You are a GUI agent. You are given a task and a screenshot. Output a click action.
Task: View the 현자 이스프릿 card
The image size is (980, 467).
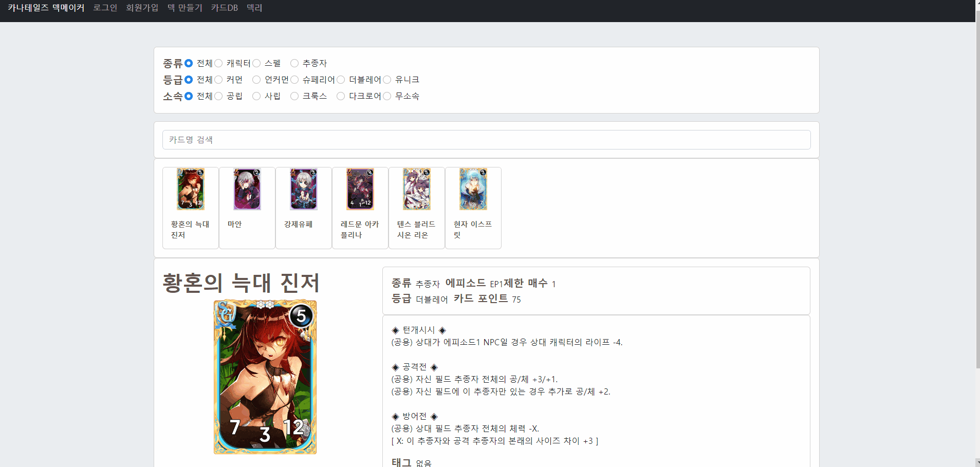click(473, 189)
